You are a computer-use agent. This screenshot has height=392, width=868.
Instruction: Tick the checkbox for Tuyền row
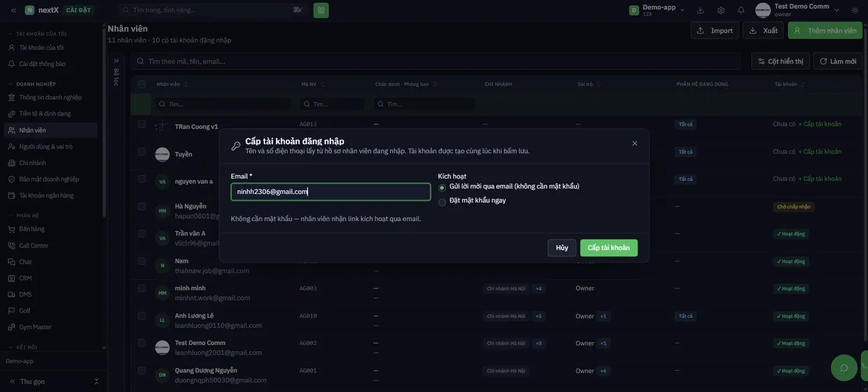(x=142, y=151)
